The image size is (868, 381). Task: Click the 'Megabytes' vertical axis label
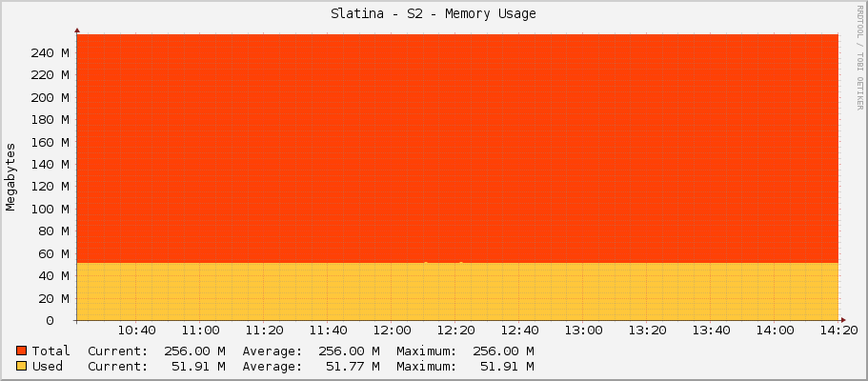10,176
